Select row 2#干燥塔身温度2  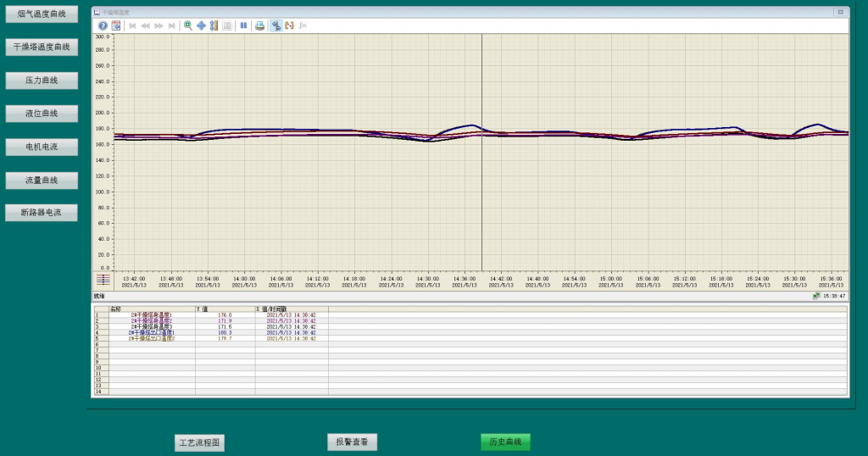click(x=152, y=321)
